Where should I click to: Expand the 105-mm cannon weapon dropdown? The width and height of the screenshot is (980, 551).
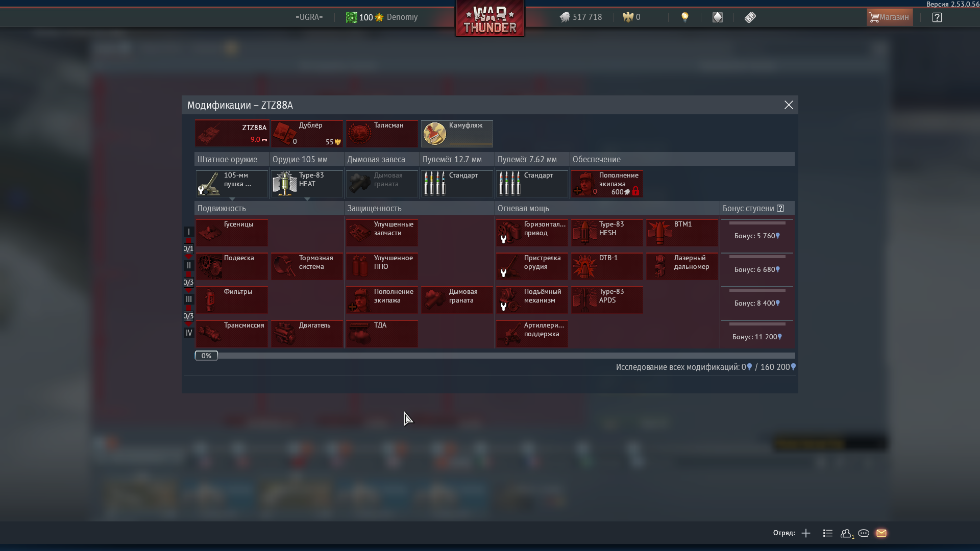click(x=232, y=199)
